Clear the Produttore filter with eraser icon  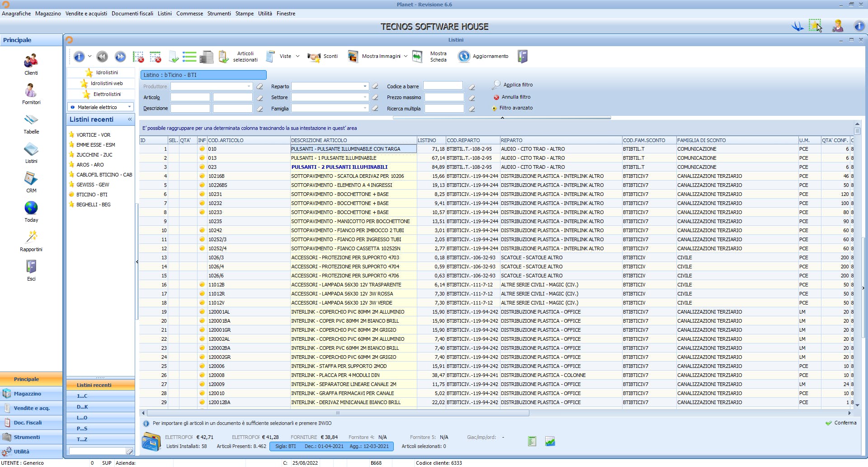259,86
